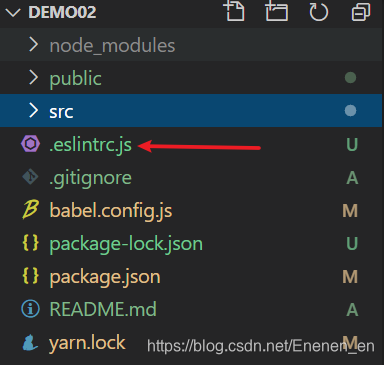The width and height of the screenshot is (384, 365).
Task: Click the A status badge of .gitignore
Action: click(x=352, y=178)
